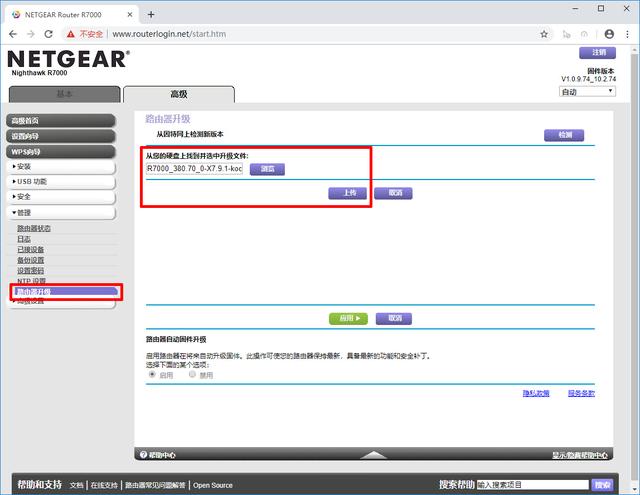Click the 检测 check button
This screenshot has width=640, height=495.
click(x=564, y=135)
